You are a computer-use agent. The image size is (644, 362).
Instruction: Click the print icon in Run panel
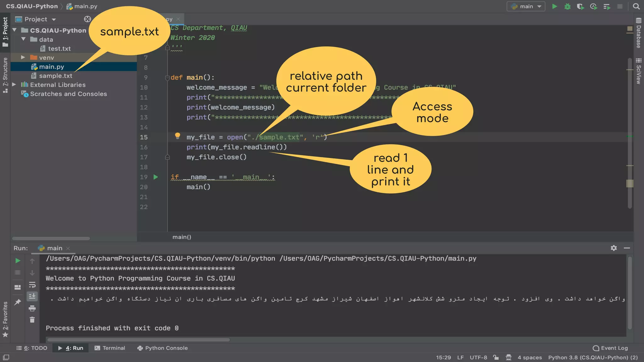click(32, 308)
